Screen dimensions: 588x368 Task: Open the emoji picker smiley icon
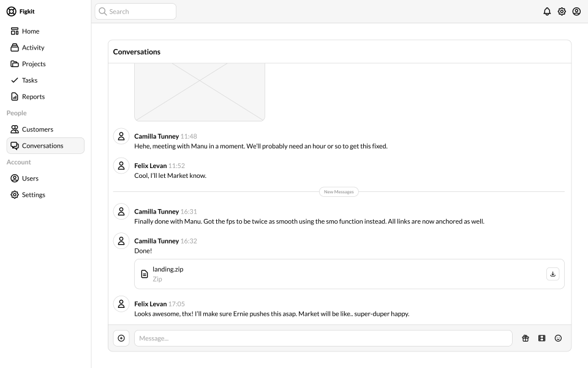tap(558, 339)
